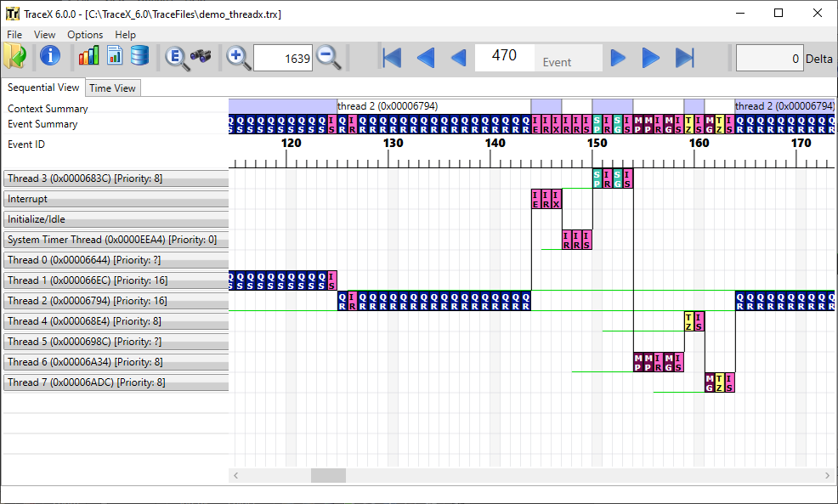Viewport: 838px width, 504px height.
Task: Open the raw trace dump database icon
Action: pyautogui.click(x=139, y=55)
